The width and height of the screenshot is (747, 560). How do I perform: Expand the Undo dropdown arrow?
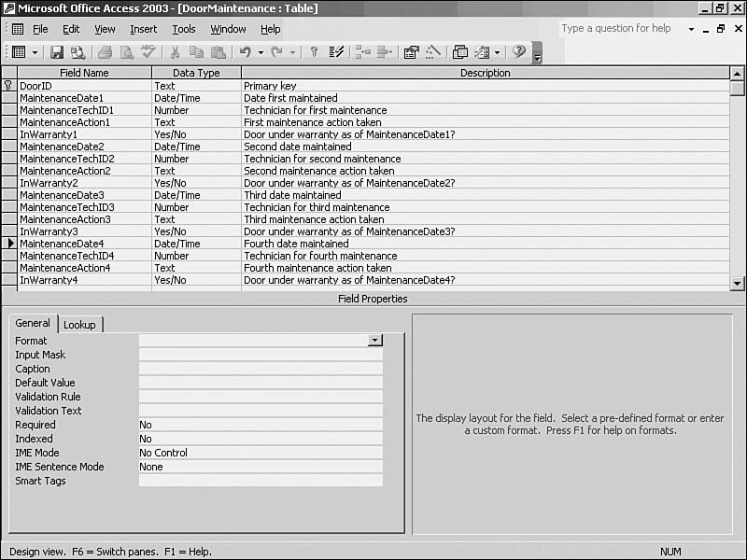point(261,52)
